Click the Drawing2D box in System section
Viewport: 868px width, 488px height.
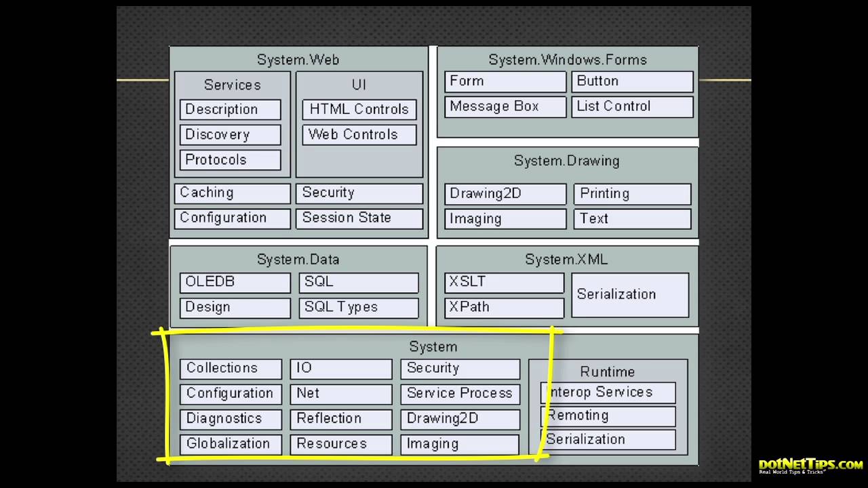pyautogui.click(x=460, y=419)
